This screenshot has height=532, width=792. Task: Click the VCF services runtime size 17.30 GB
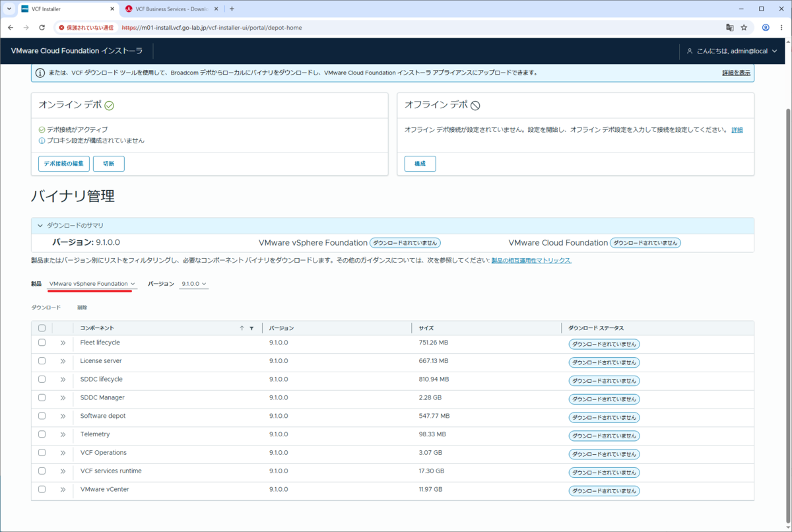tap(431, 471)
